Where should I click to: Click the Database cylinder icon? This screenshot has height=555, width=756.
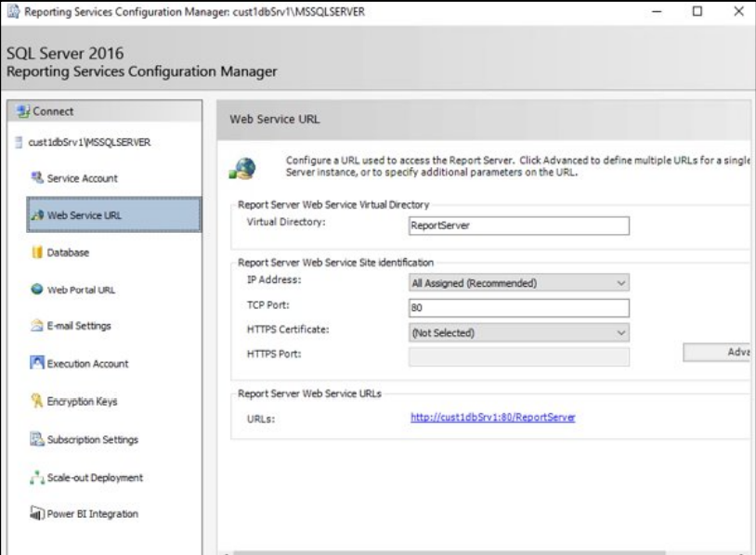(x=37, y=252)
